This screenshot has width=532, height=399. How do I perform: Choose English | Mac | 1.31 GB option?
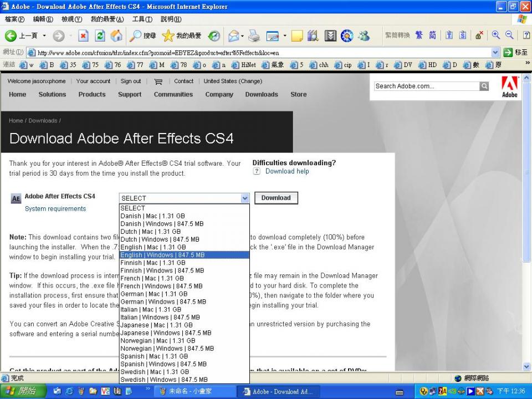185,247
